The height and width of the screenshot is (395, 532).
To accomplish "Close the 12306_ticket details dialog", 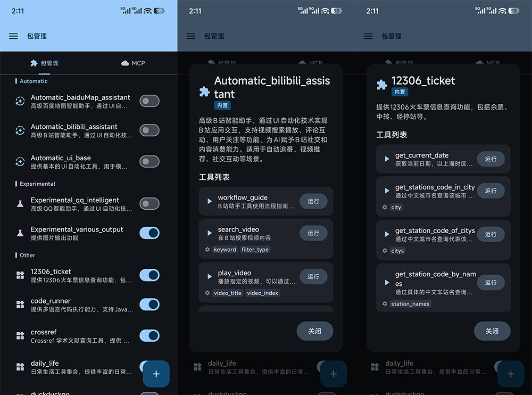I will click(x=492, y=331).
